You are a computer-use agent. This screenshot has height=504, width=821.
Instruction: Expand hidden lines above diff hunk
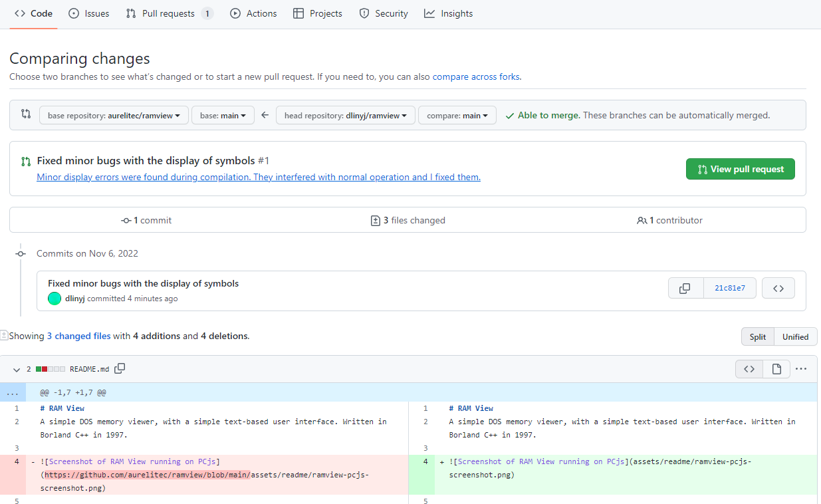[x=13, y=392]
